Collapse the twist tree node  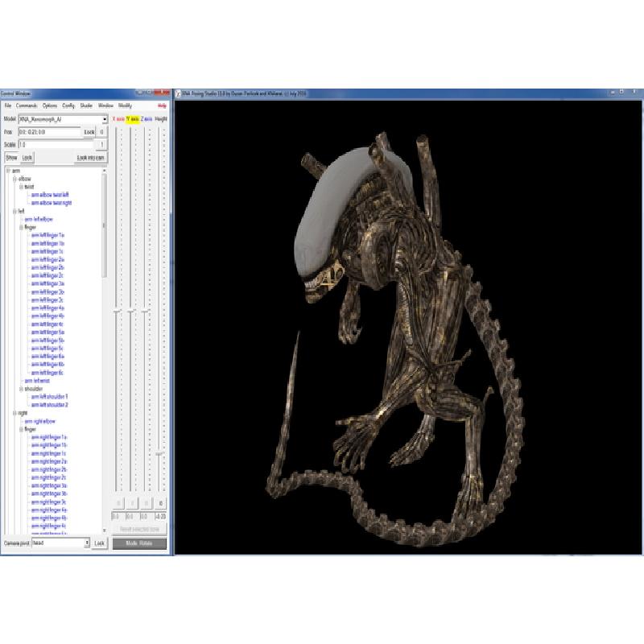[22, 187]
